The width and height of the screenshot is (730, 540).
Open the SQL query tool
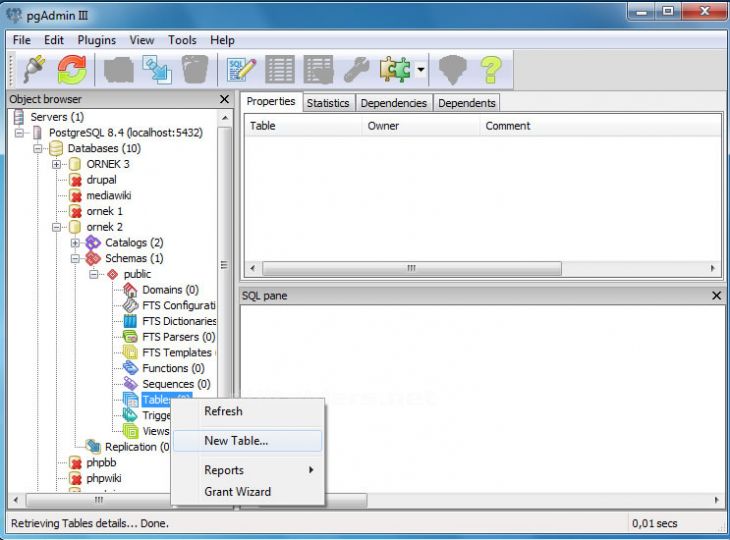pos(241,70)
